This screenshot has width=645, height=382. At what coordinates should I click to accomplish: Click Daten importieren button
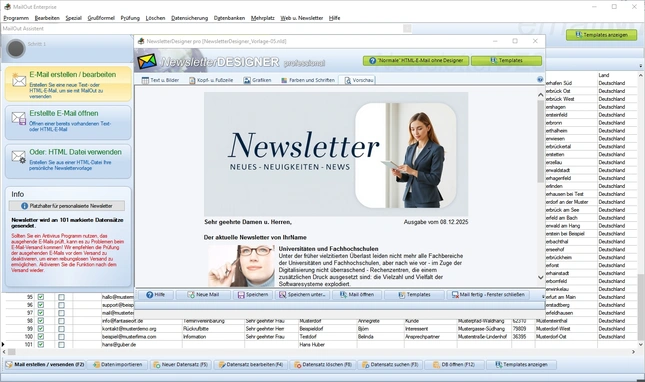point(118,365)
